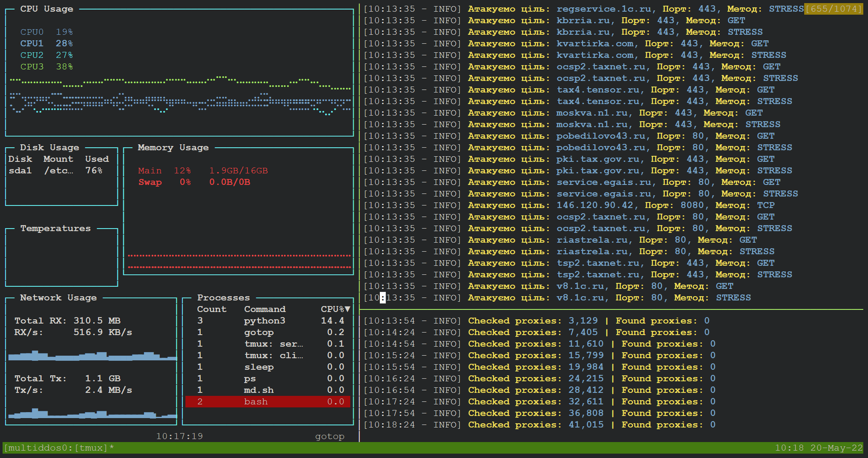Click target regservice.1c.ru in the log
Screen dimensions: 868x458
pos(604,9)
